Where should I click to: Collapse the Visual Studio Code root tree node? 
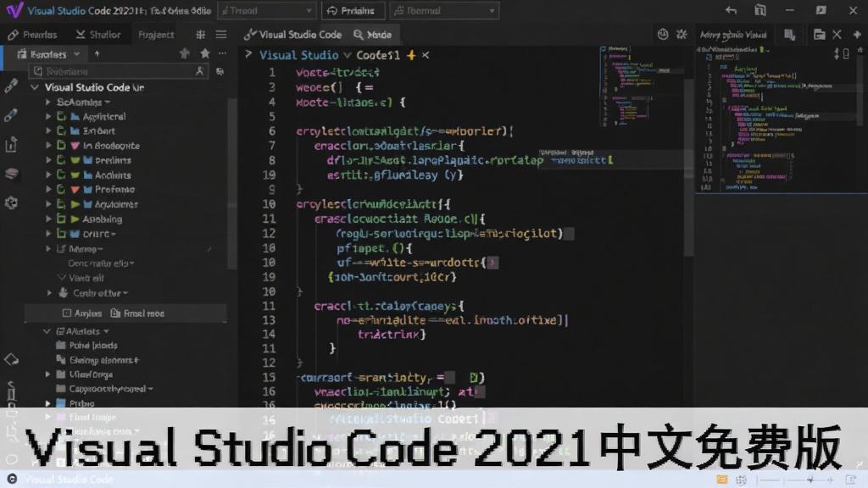click(x=35, y=87)
